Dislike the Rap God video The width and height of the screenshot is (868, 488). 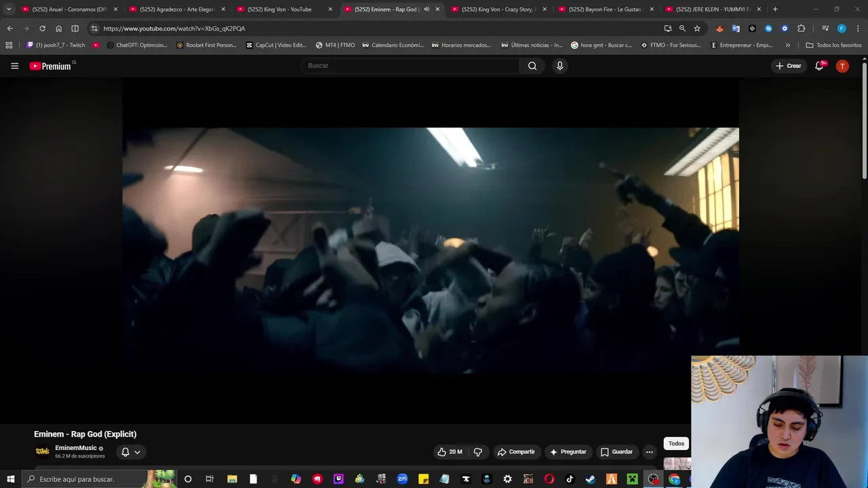click(x=478, y=452)
